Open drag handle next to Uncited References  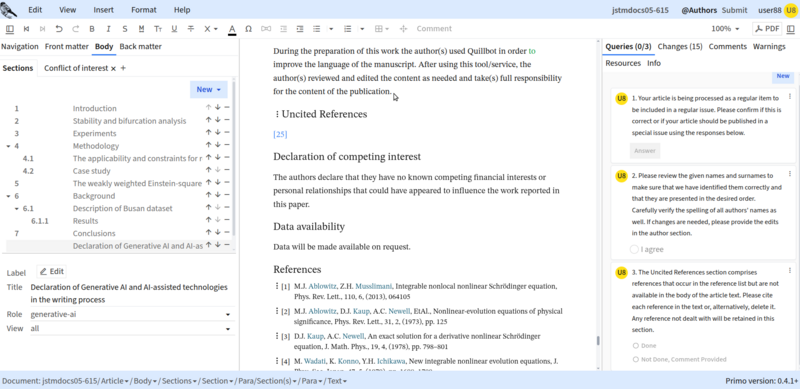pos(277,114)
